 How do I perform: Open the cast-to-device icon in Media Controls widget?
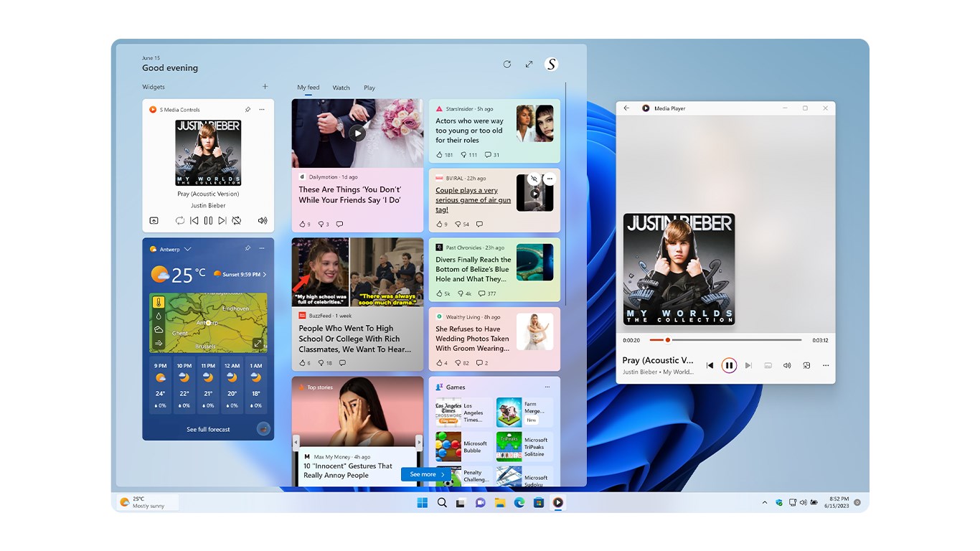point(154,221)
